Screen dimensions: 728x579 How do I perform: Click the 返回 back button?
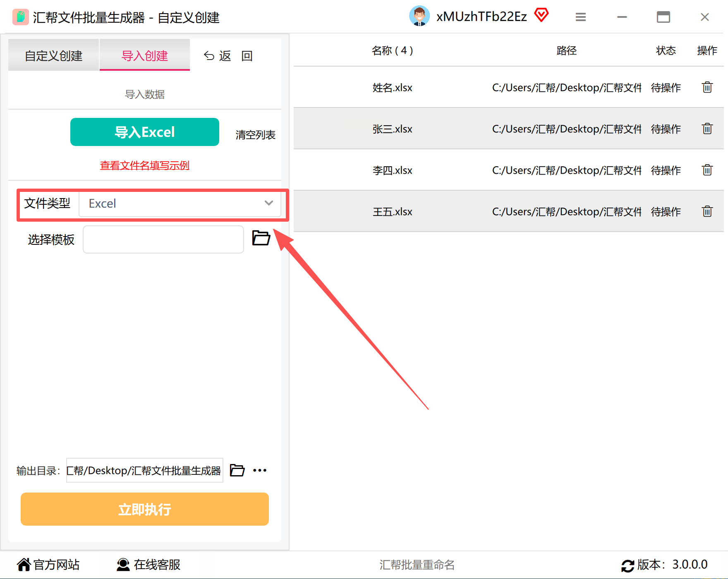pos(228,56)
